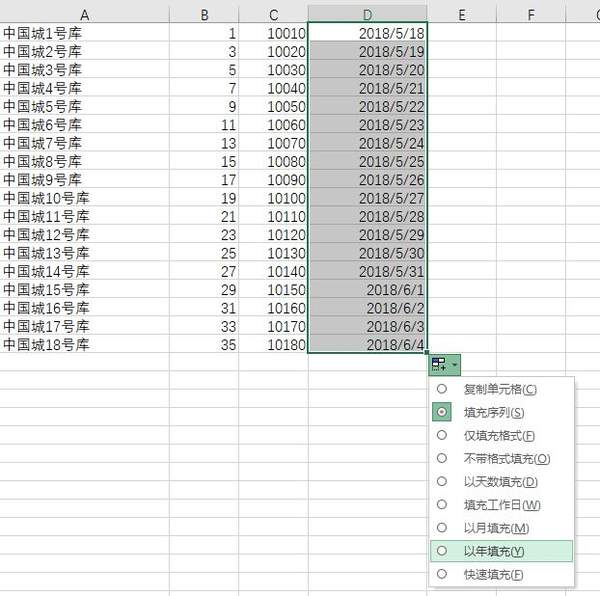Select the 填充序列(S) radio option
The width and height of the screenshot is (600, 596).
coord(501,412)
